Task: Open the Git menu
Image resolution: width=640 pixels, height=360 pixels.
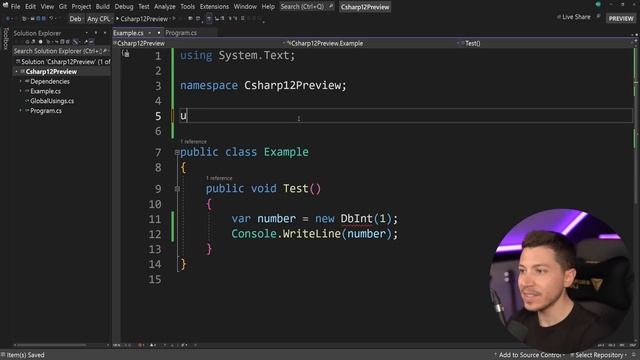Action: [63, 7]
